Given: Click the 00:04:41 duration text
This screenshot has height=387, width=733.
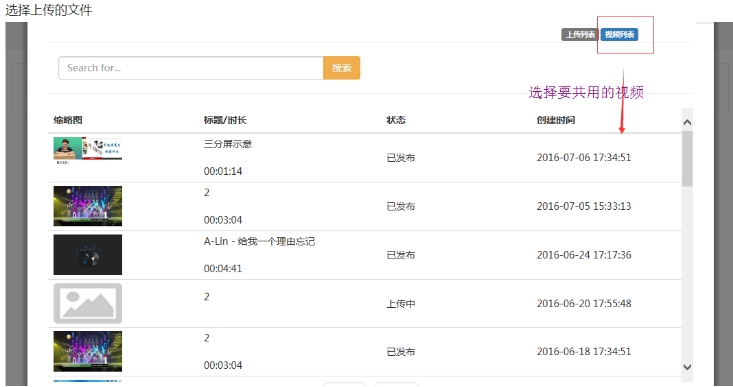Looking at the screenshot, I should tap(223, 269).
